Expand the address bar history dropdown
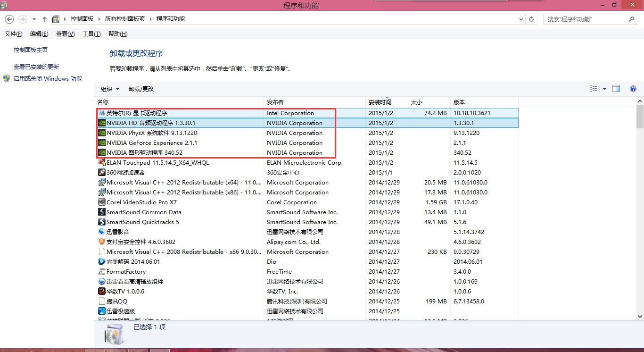Image resolution: width=644 pixels, height=352 pixels. tap(521, 19)
